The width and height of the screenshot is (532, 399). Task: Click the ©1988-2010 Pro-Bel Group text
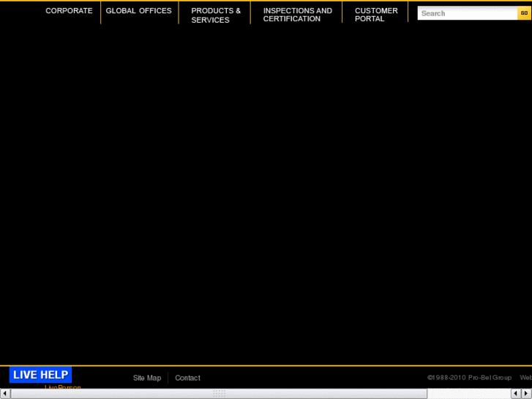pyautogui.click(x=469, y=378)
